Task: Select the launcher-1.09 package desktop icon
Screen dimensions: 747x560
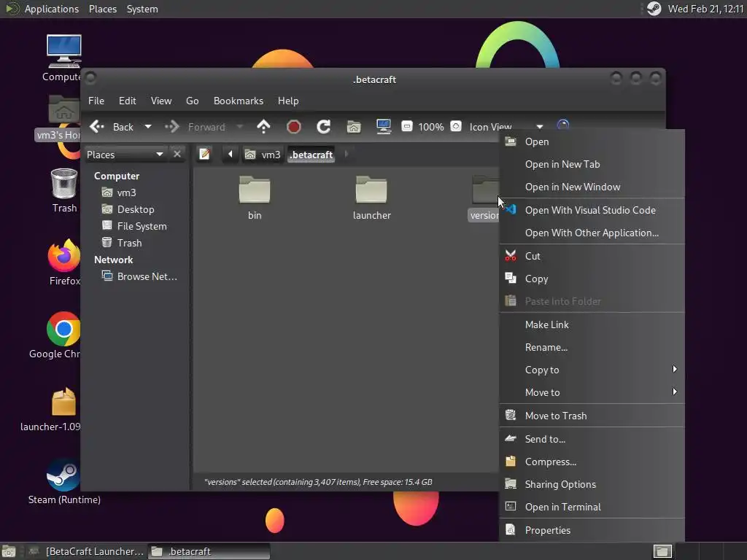Action: (x=52, y=409)
